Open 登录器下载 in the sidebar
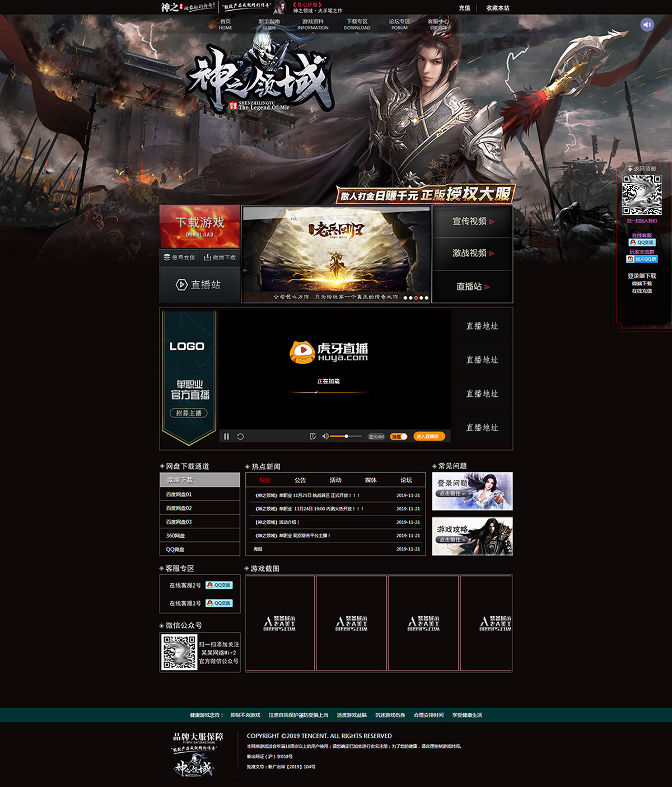 pos(642,276)
